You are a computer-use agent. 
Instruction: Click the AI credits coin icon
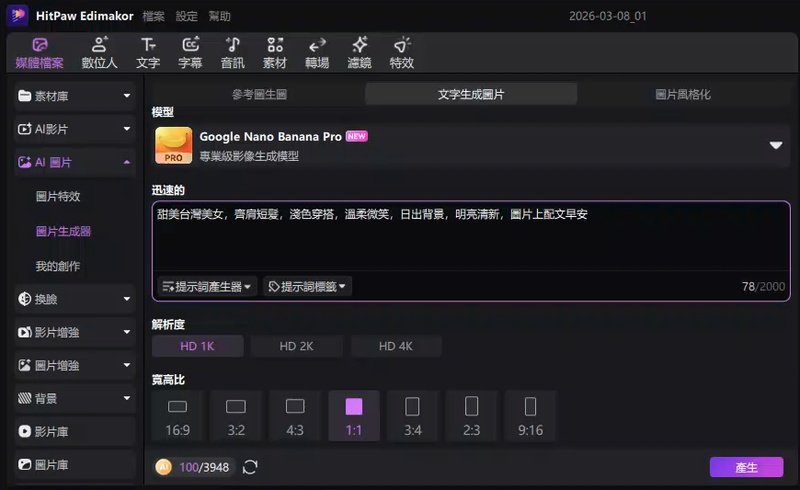coord(163,467)
